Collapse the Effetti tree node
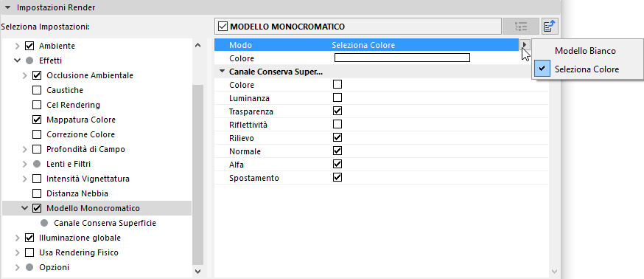Image resolution: width=644 pixels, height=279 pixels. [x=17, y=61]
